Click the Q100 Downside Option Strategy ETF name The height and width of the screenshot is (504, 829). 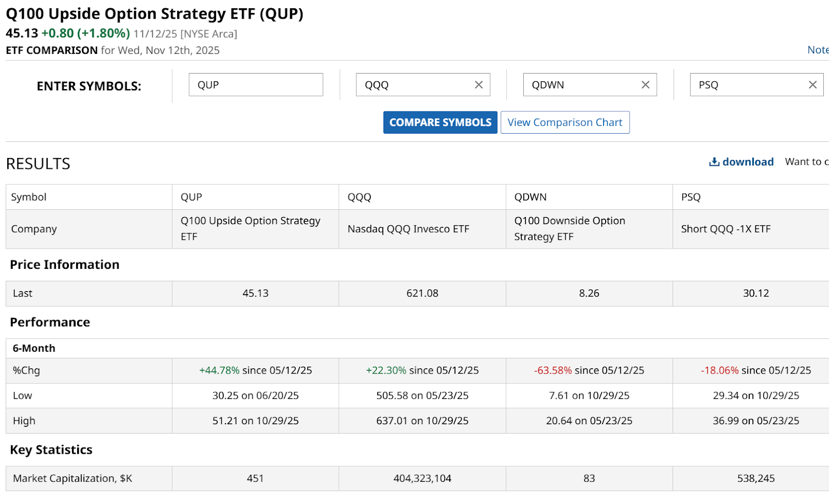coord(569,229)
